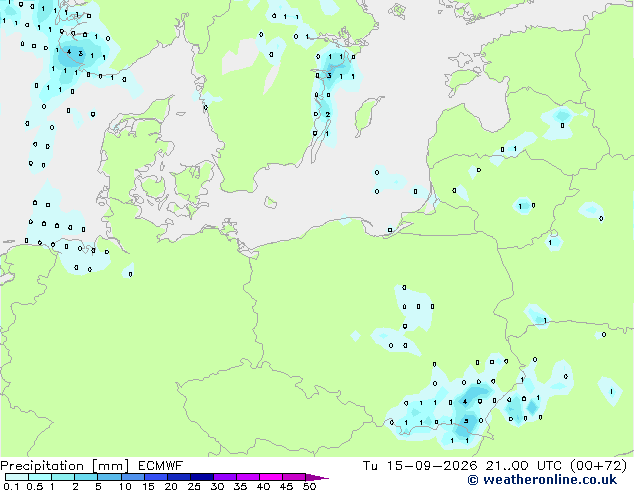Screen dimensions: 634x490
Task: Click Gotland island in the Baltic Sea
Action: (368, 116)
